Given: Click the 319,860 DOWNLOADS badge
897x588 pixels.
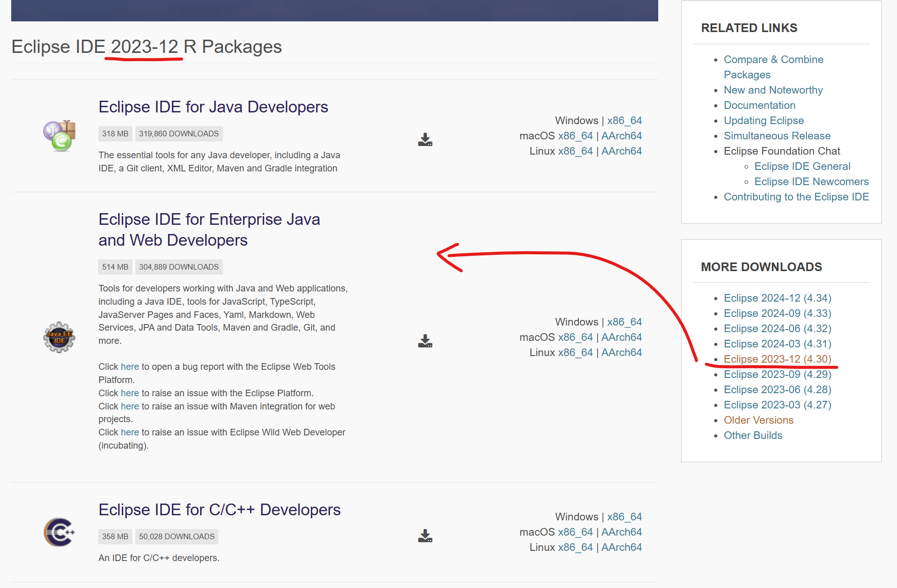Looking at the screenshot, I should pyautogui.click(x=179, y=134).
